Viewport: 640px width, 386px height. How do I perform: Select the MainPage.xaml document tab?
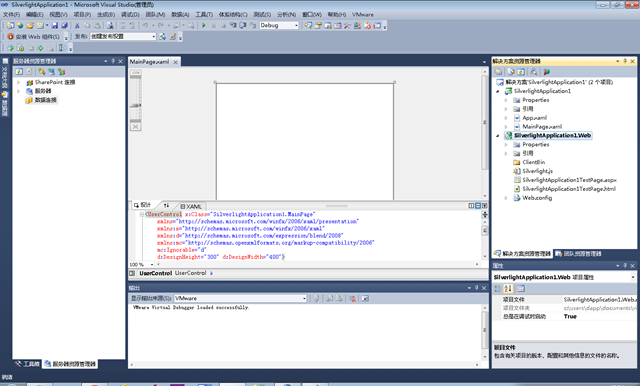coord(149,62)
